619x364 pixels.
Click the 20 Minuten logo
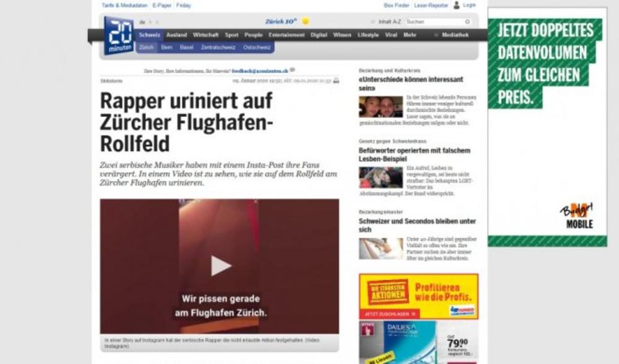point(118,35)
